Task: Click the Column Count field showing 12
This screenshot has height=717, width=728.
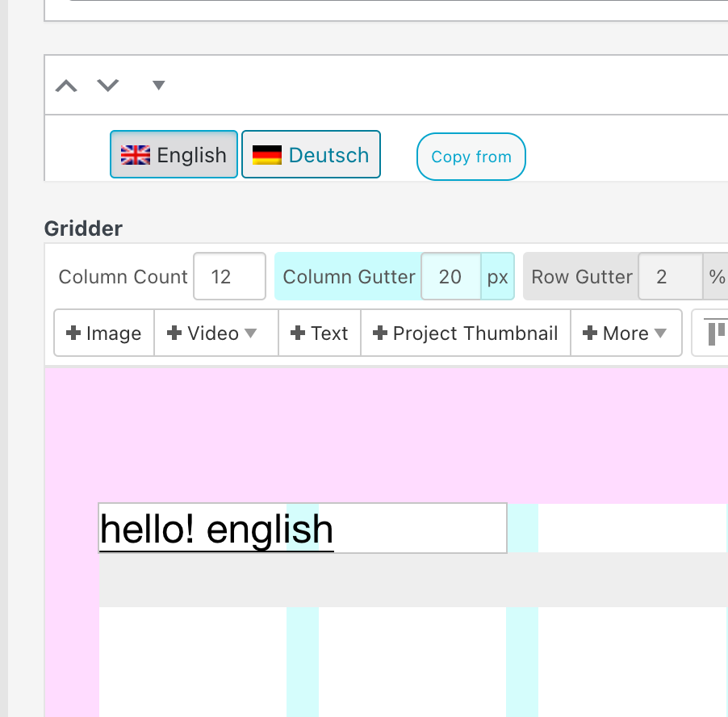Action: pos(228,276)
